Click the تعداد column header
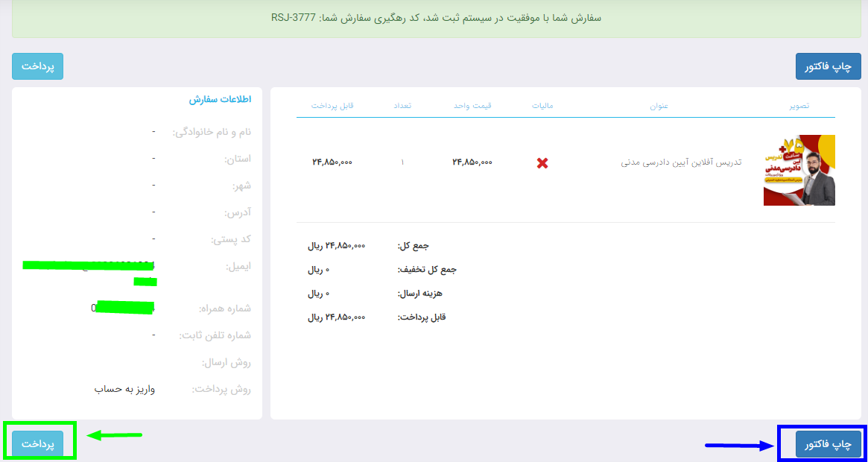 point(402,106)
